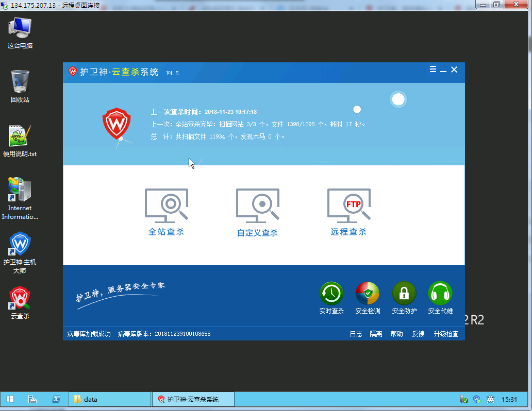Open 隔离 quarantine link
532x411 pixels.
point(376,334)
